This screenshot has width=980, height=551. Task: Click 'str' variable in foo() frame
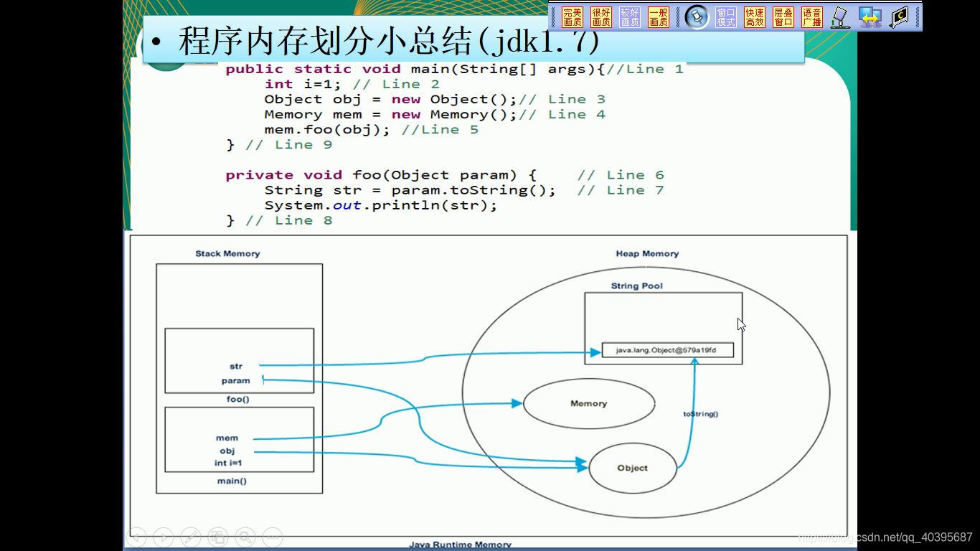tap(236, 366)
